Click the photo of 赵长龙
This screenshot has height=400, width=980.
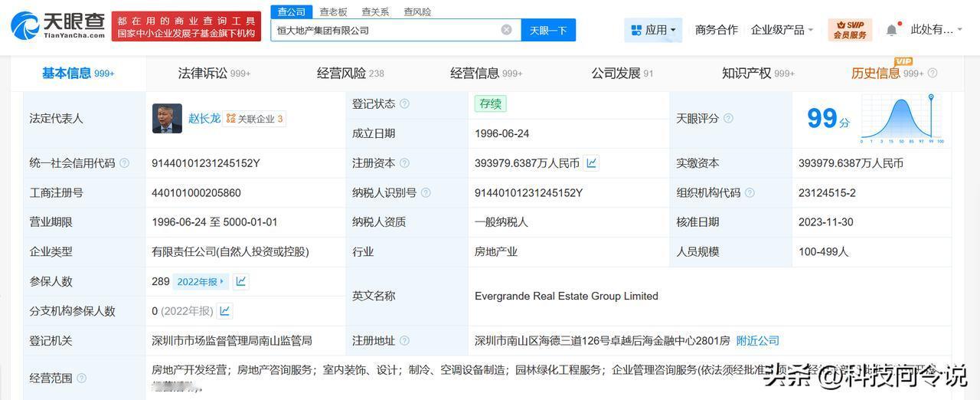[x=167, y=119]
